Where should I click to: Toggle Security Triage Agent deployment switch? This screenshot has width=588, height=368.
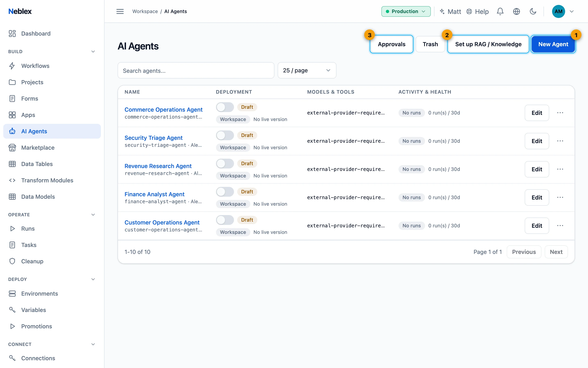[x=225, y=135]
